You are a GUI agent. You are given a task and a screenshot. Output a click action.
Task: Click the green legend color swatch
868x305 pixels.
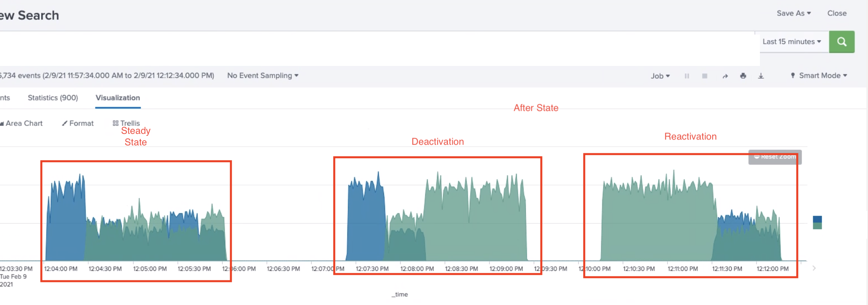click(x=817, y=226)
